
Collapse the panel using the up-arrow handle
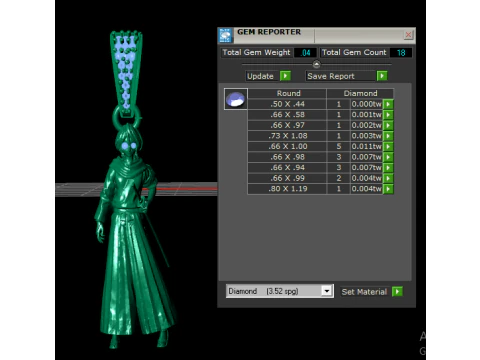click(316, 64)
